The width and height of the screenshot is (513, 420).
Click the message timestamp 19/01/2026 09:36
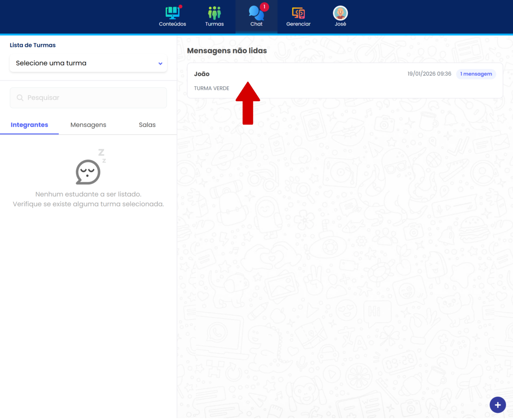point(429,74)
